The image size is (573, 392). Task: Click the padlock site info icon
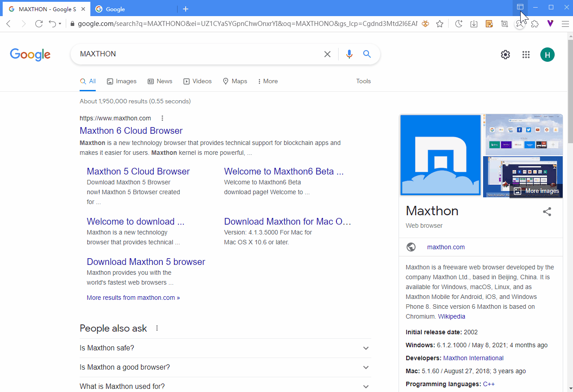coord(72,24)
